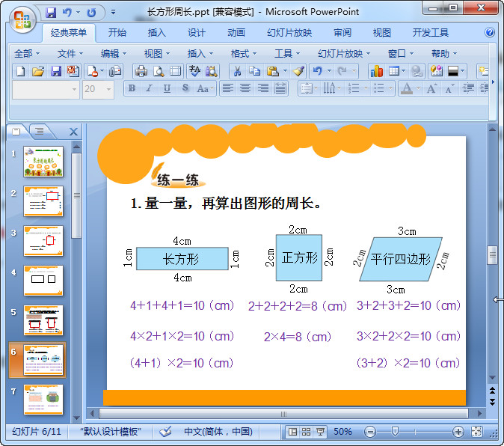Toggle italic formatting
Image resolution: width=504 pixels, height=446 pixels.
pos(149,88)
